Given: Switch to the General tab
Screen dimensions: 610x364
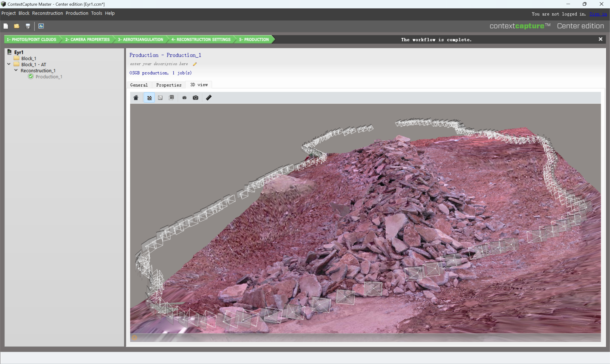Looking at the screenshot, I should (x=139, y=85).
